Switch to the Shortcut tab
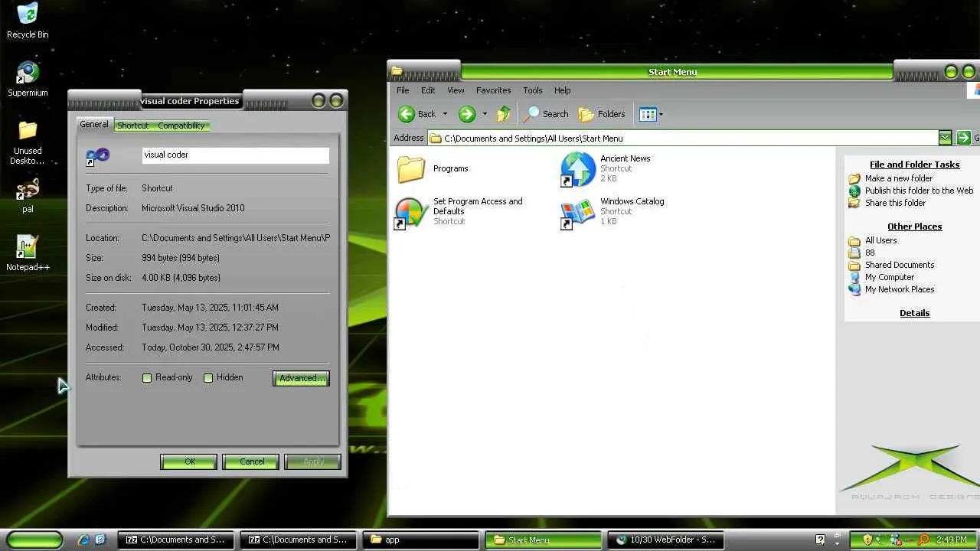Viewport: 980px width, 551px height. (133, 126)
